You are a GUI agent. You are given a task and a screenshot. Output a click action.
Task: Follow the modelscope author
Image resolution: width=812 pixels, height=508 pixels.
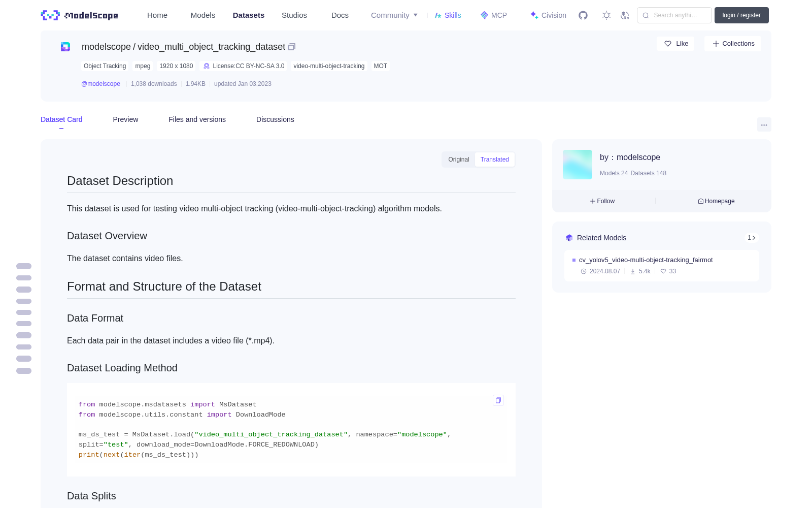[x=602, y=201]
